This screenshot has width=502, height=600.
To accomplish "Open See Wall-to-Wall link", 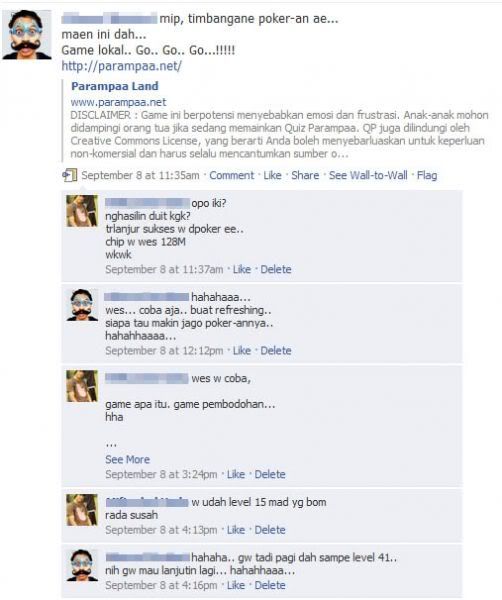I will pos(368,175).
